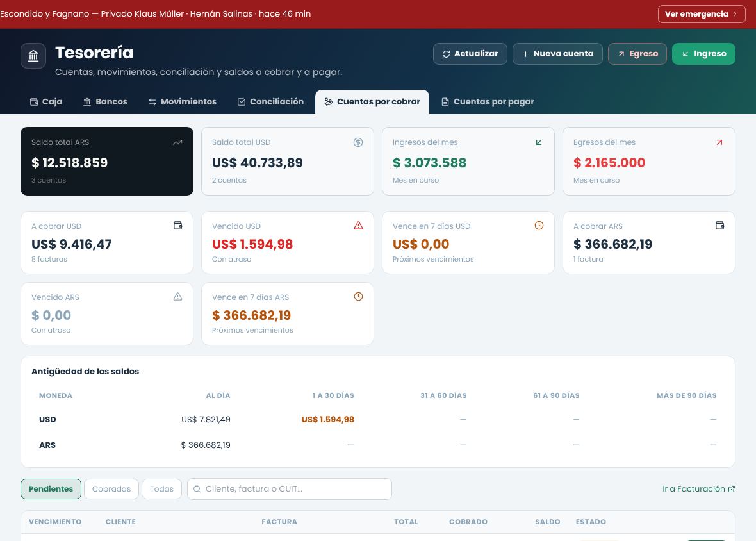This screenshot has width=756, height=541.
Task: Click the ESTADO column header
Action: (x=591, y=522)
